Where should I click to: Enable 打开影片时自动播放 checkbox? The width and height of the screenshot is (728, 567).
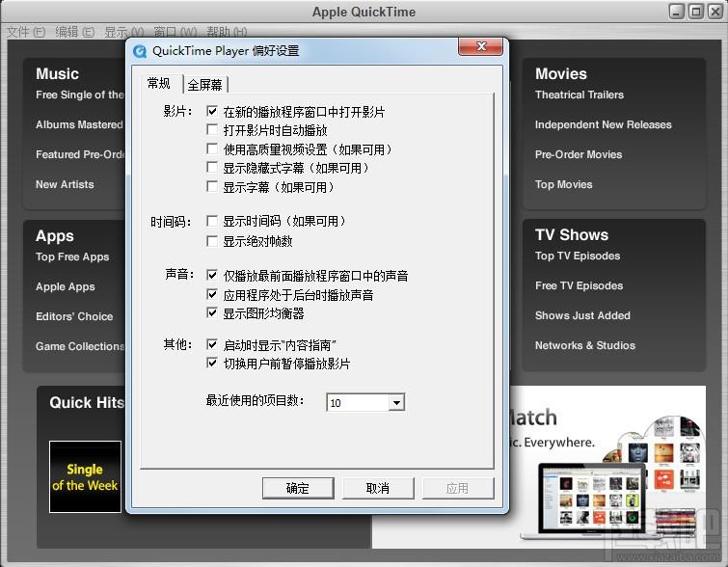click(212, 129)
